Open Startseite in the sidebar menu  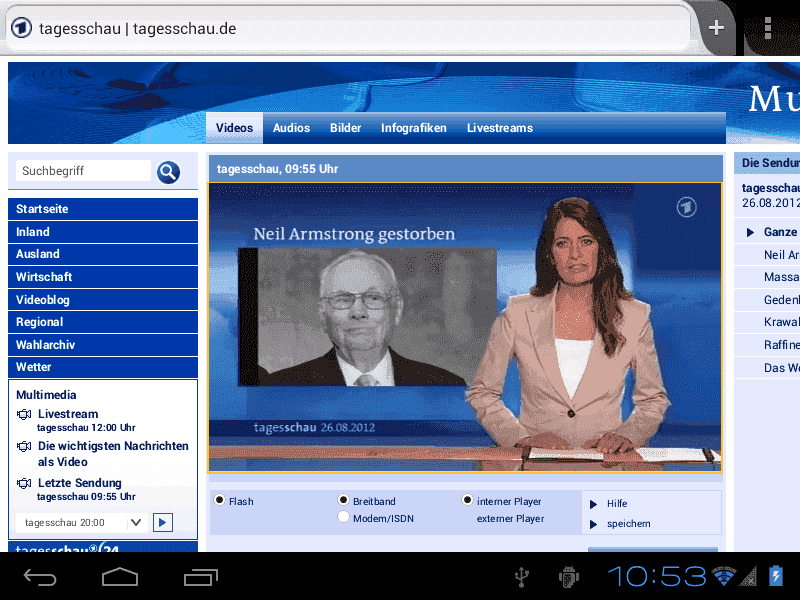click(x=103, y=209)
